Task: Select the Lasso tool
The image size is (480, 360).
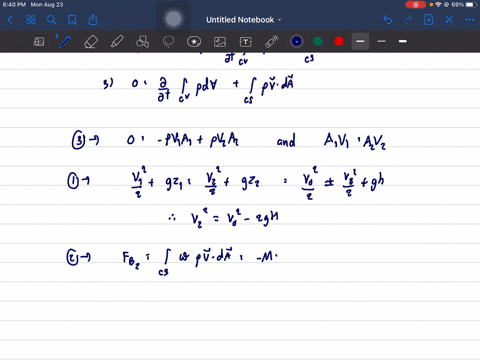Action: coord(168,42)
